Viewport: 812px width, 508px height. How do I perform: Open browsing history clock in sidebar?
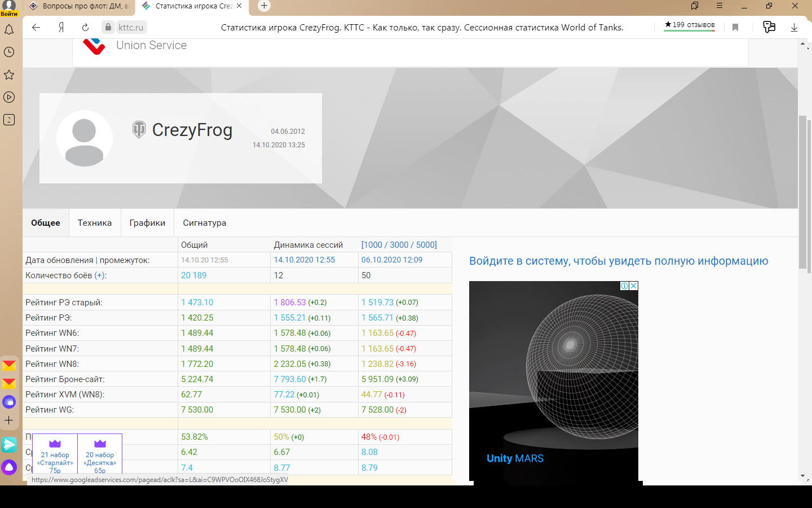click(9, 52)
